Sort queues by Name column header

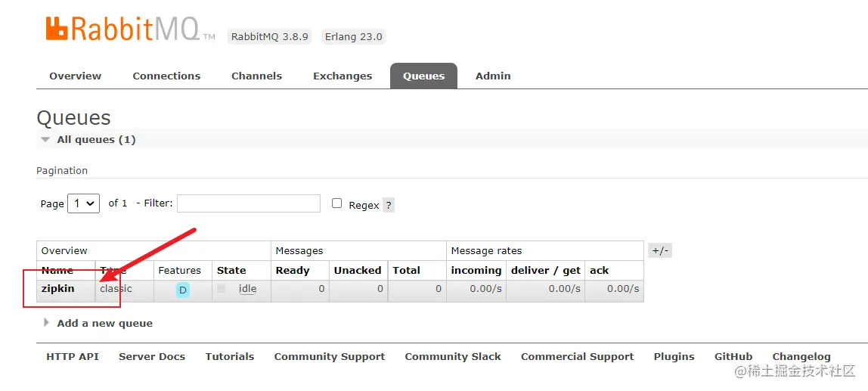click(57, 270)
